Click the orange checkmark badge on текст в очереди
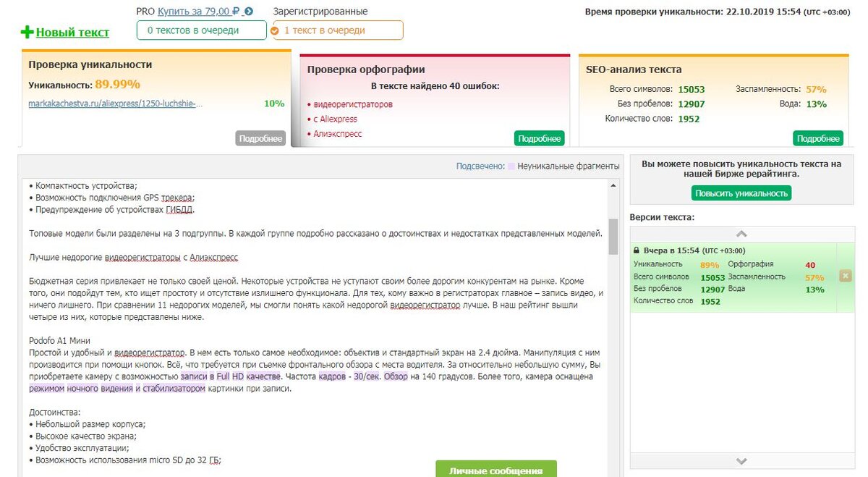Image resolution: width=868 pixels, height=477 pixels. (273, 30)
